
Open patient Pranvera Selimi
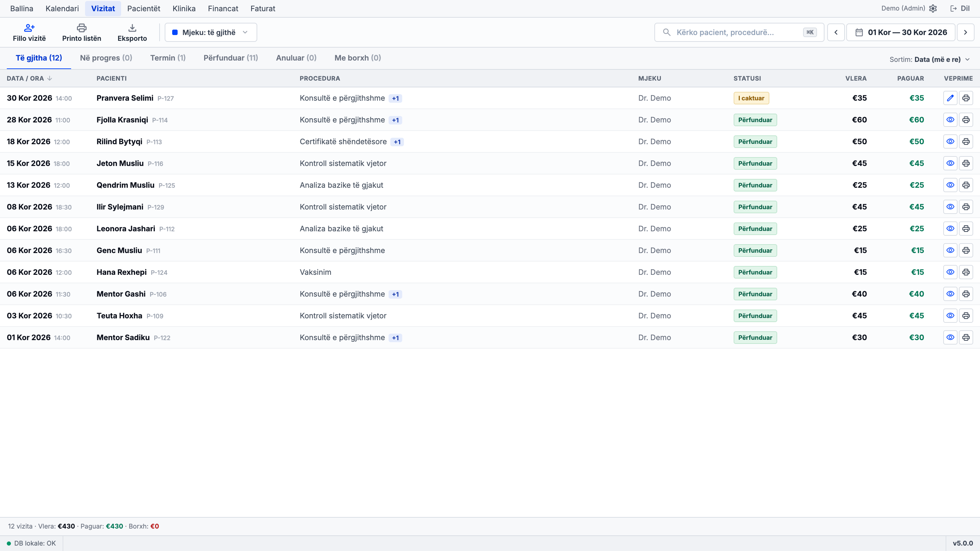click(125, 98)
